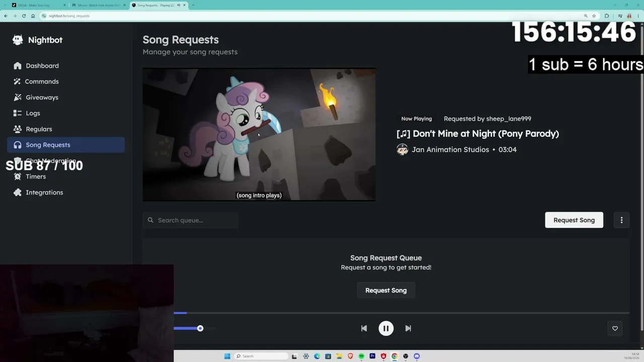644x362 pixels.
Task: Seek in the song progress bar
Action: click(x=401, y=313)
